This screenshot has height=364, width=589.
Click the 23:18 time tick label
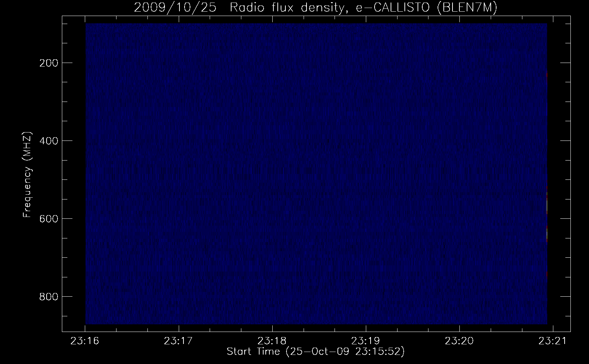pos(272,341)
